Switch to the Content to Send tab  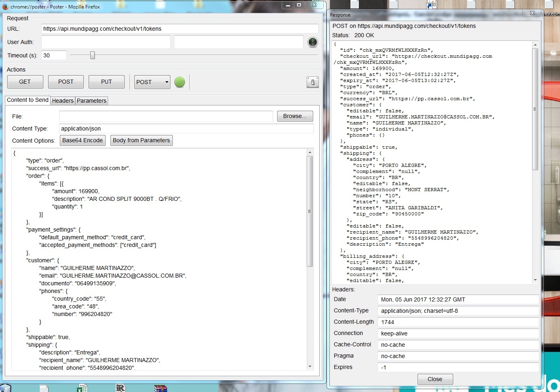(28, 100)
